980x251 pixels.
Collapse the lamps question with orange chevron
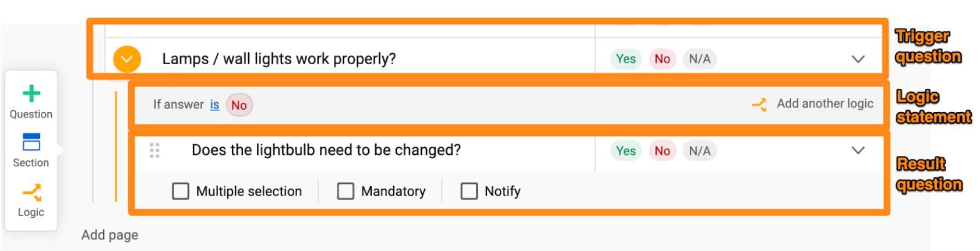(126, 59)
